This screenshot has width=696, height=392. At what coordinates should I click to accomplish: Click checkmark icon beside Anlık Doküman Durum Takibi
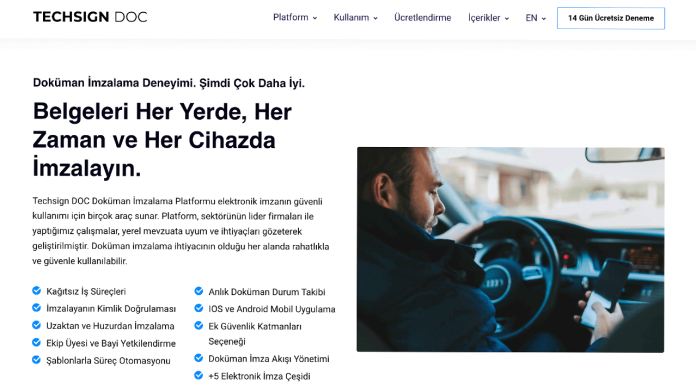[199, 291]
